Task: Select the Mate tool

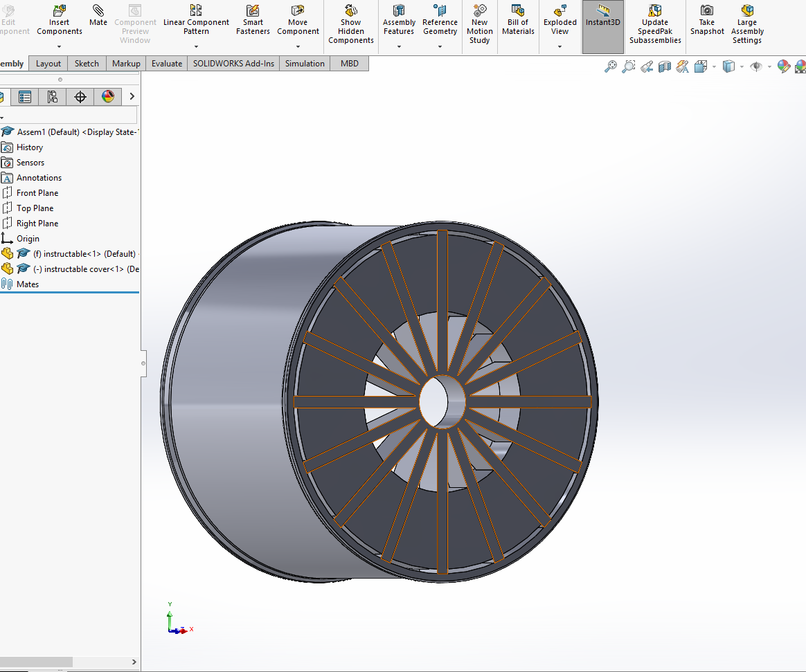Action: [98, 17]
